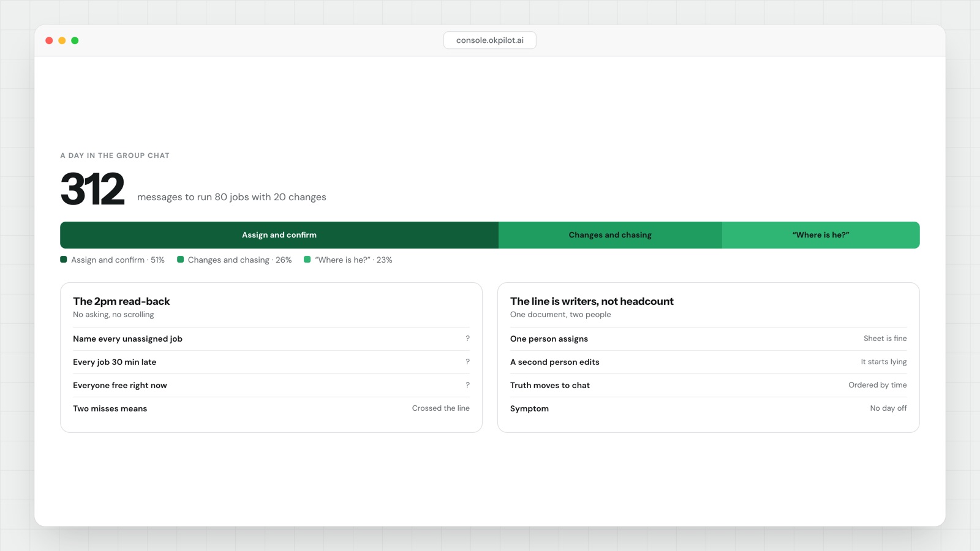The image size is (980, 551).
Task: Click the Sheet is fine value
Action: (885, 339)
